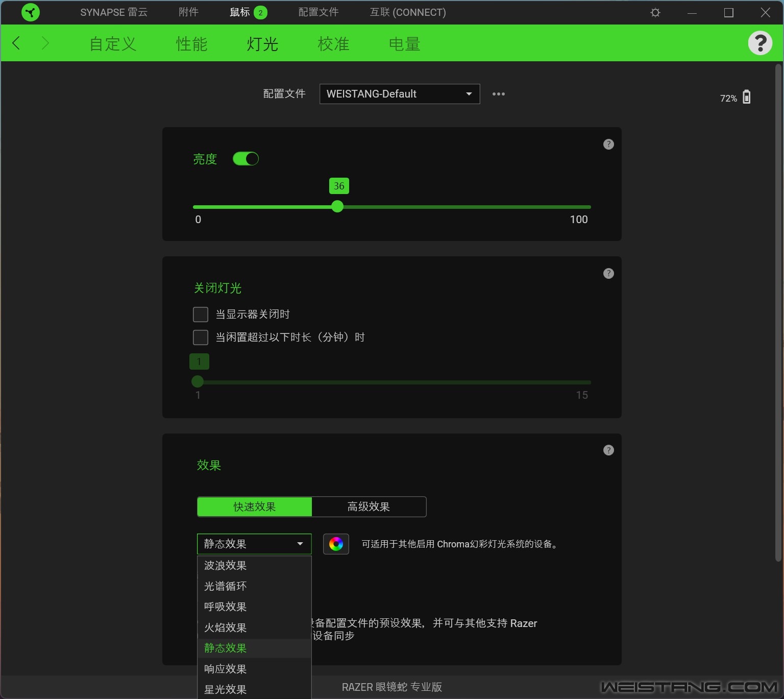The height and width of the screenshot is (699, 784).
Task: Check 当显示器关闭时 checkbox
Action: tap(201, 315)
